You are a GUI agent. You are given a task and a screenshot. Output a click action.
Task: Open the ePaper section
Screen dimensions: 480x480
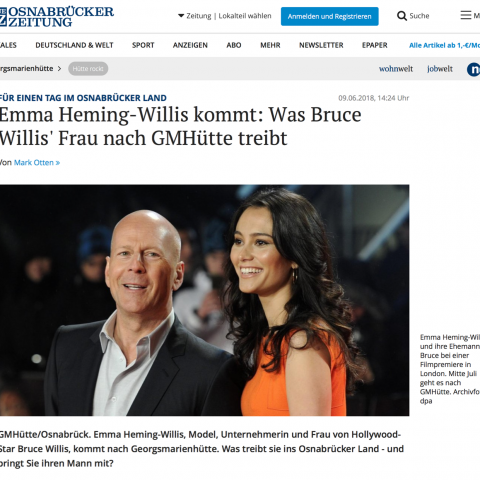pyautogui.click(x=375, y=45)
